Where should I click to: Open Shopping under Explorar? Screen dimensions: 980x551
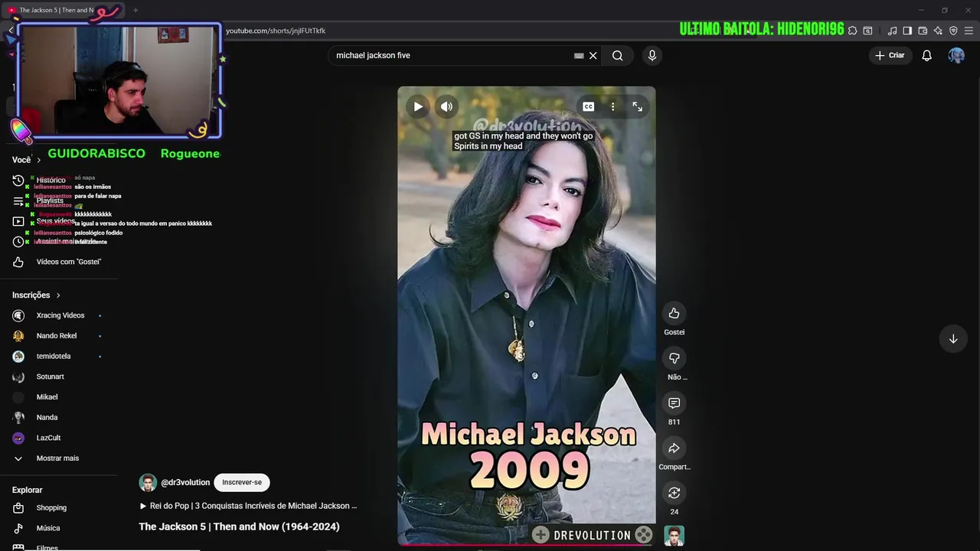(x=51, y=507)
